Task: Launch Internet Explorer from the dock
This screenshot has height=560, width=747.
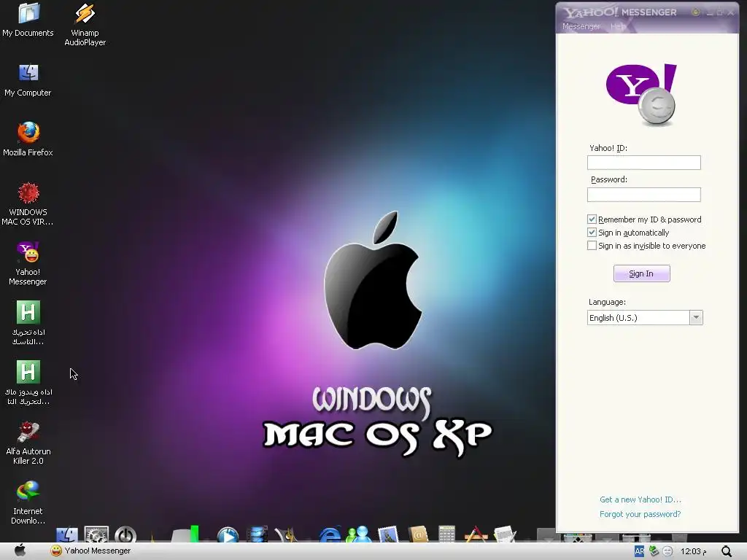Action: (x=330, y=534)
